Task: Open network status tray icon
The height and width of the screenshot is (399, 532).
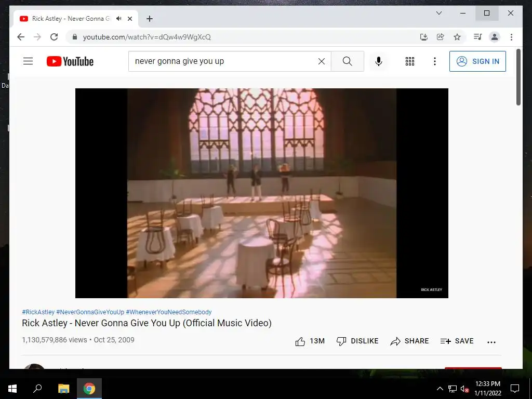Action: [453, 389]
